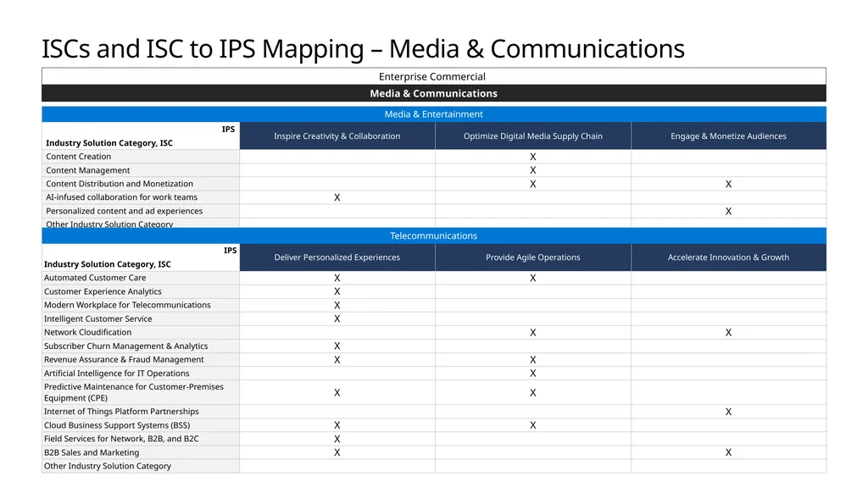Click the Network Cloudification row label
This screenshot has height=487, width=868.
pos(88,332)
